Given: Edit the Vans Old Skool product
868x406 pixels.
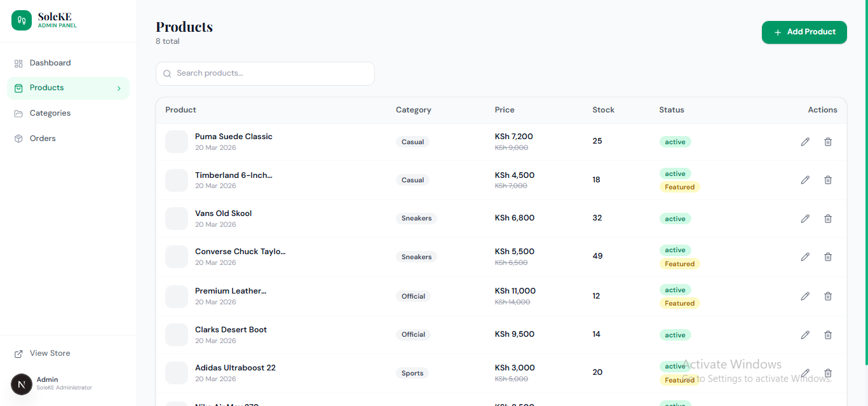Looking at the screenshot, I should (x=805, y=219).
